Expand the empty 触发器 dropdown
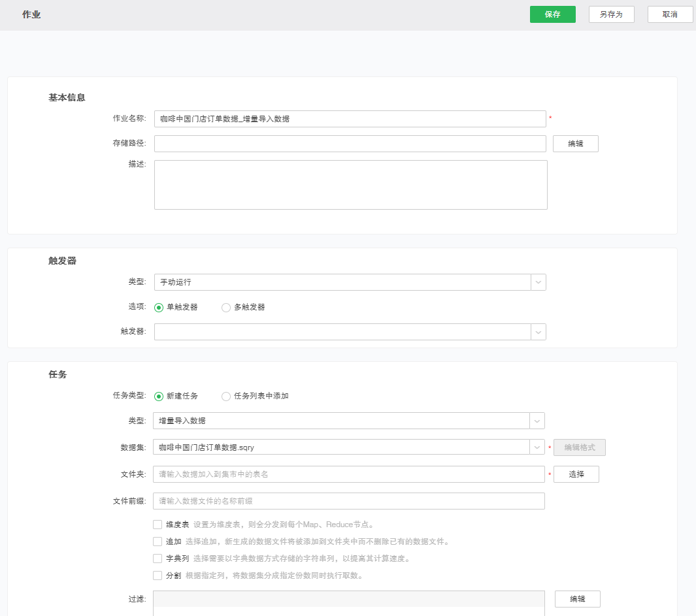Viewport: 696px width, 616px height. (537, 332)
